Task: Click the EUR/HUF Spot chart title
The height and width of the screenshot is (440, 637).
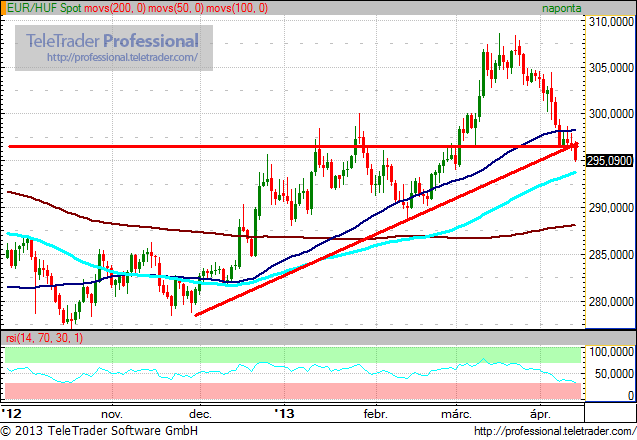Action: click(44, 8)
